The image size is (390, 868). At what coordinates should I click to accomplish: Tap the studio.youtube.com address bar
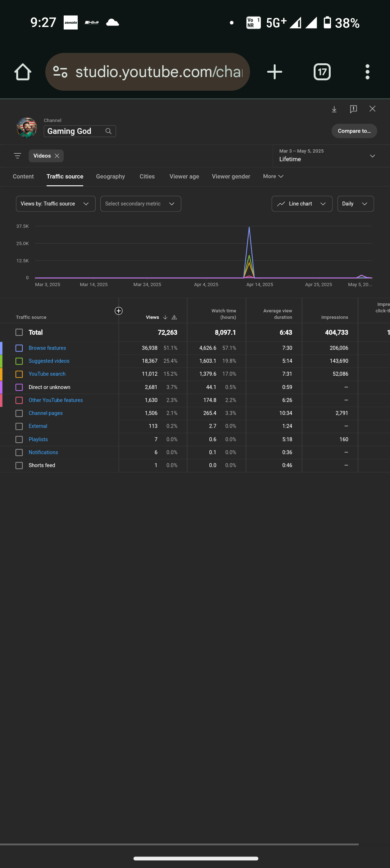pos(148,72)
